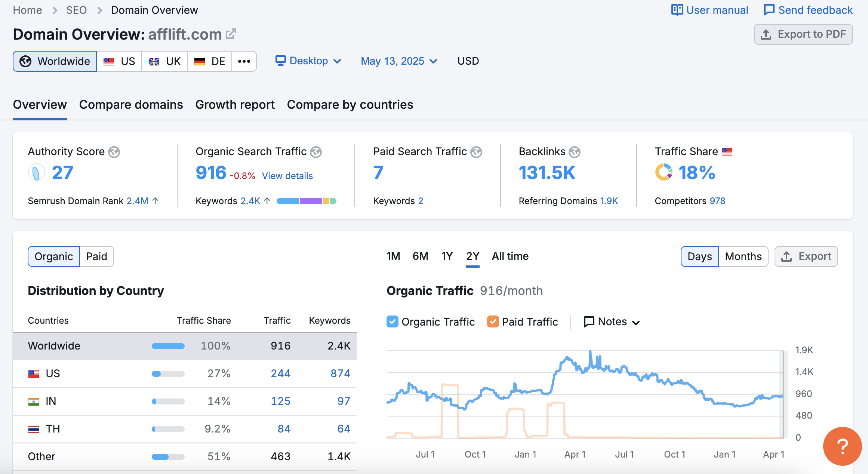Select the 1Y time range
Image resolution: width=868 pixels, height=474 pixels.
(x=447, y=256)
